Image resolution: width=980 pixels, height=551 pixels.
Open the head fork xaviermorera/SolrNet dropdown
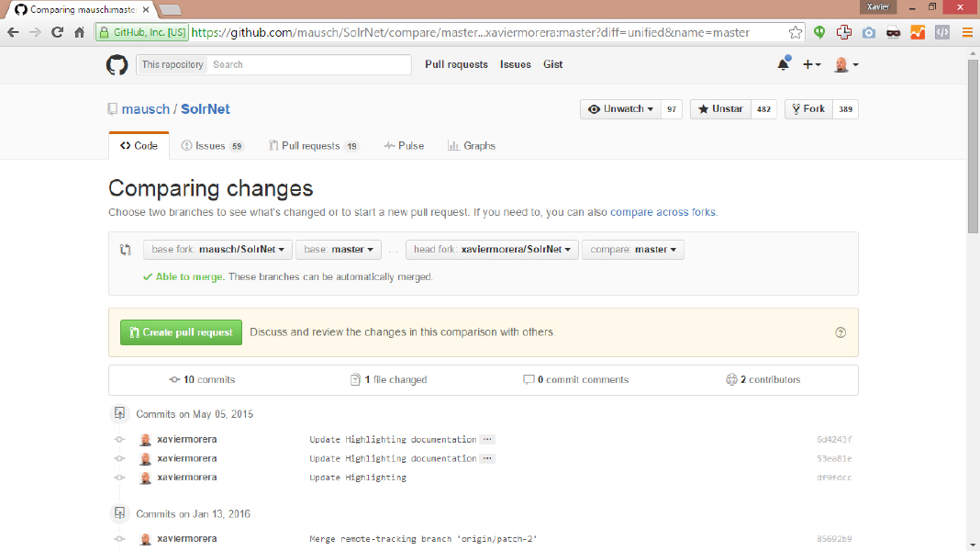493,250
